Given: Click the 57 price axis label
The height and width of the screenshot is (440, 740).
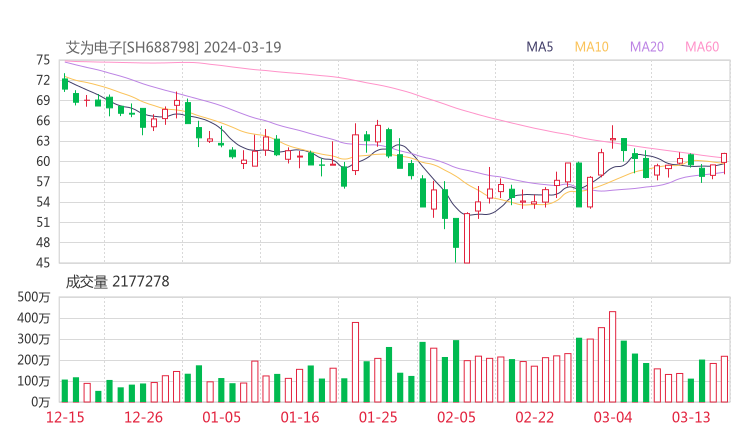Looking at the screenshot, I should click(x=43, y=182).
